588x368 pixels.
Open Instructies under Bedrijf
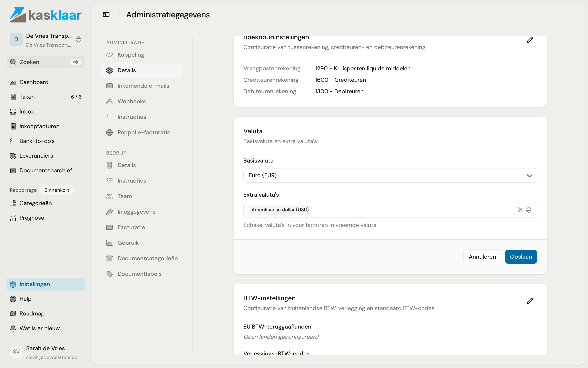[x=142, y=181]
